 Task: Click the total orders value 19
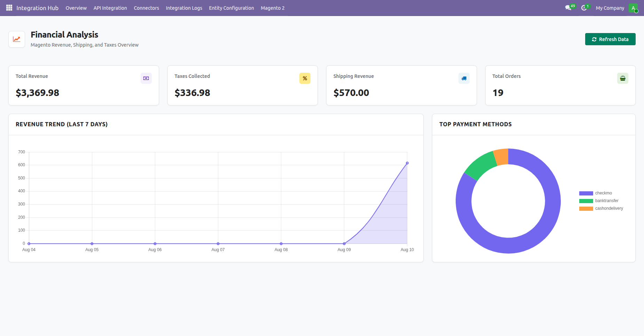pyautogui.click(x=498, y=93)
